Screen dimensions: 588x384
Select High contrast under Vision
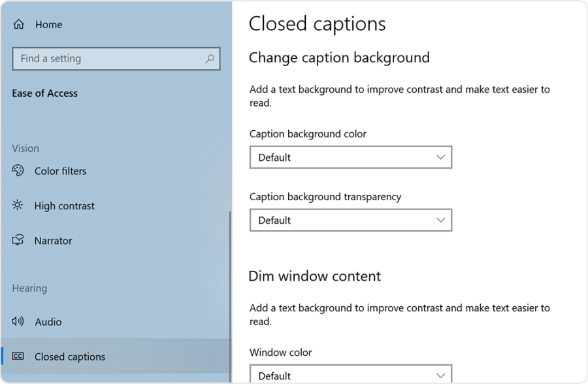point(63,205)
